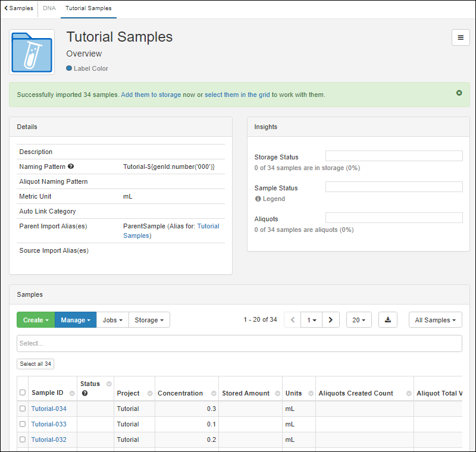Open the Storage menu
Image resolution: width=476 pixels, height=452 pixels.
[149, 320]
